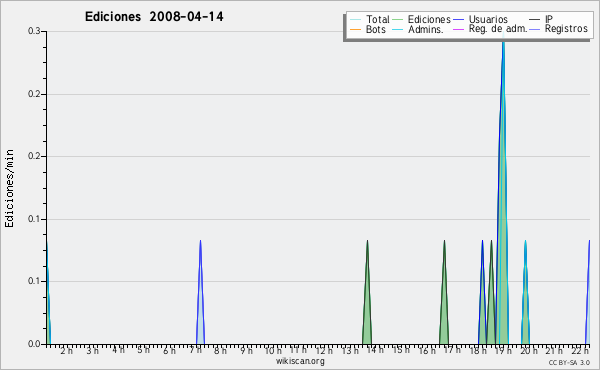Click the Ediciones/min y-axis label
600x370 pixels.
tap(9, 188)
